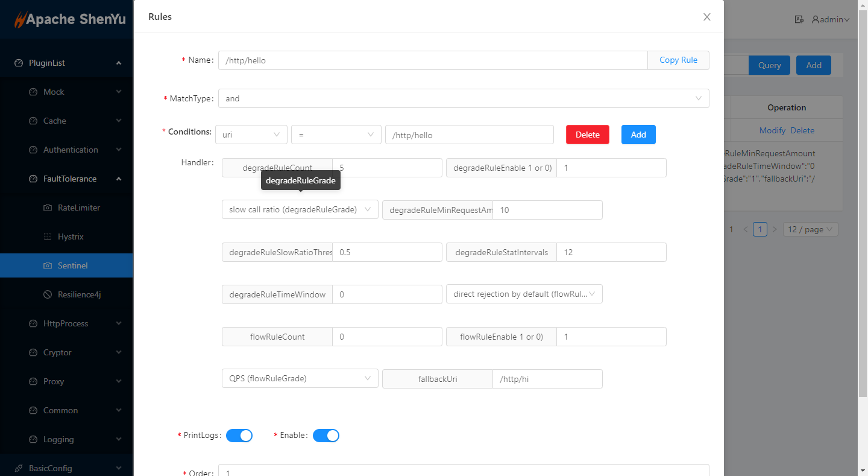This screenshot has height=476, width=868.
Task: Open the QPS flowRuleGrade dropdown
Action: (x=300, y=378)
